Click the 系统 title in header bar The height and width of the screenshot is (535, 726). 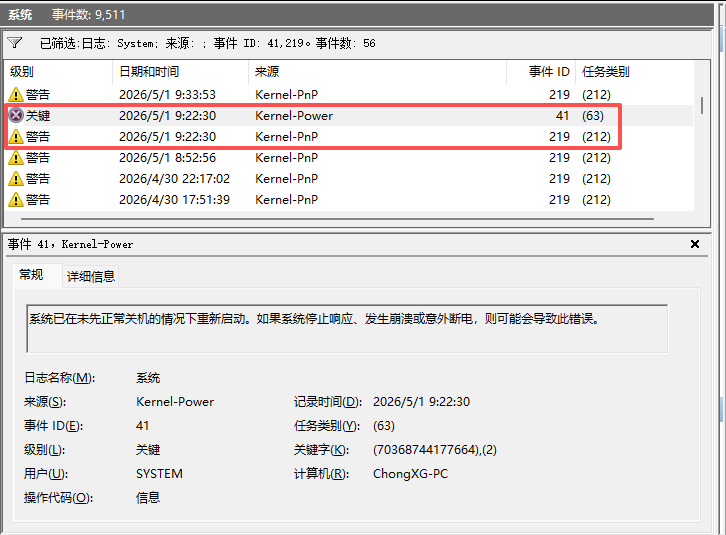[20, 15]
